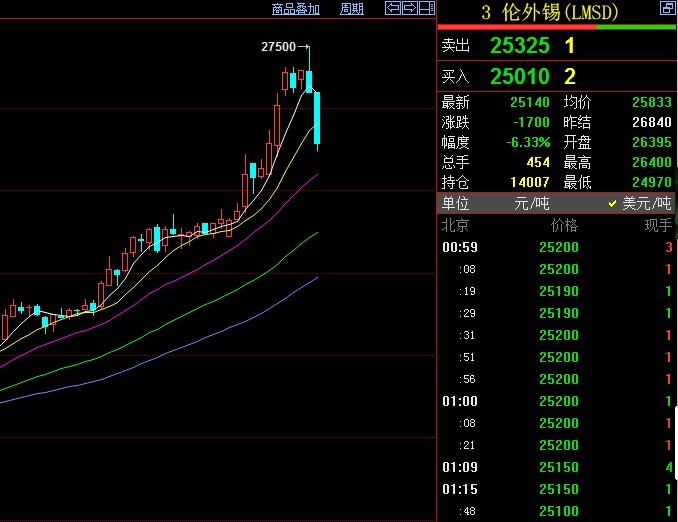Screen dimensions: 678x522
Task: Click the 最新 label
Action: point(455,102)
